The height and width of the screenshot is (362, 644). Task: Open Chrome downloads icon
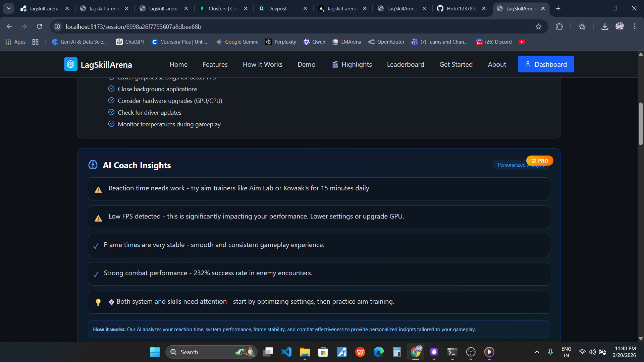604,26
